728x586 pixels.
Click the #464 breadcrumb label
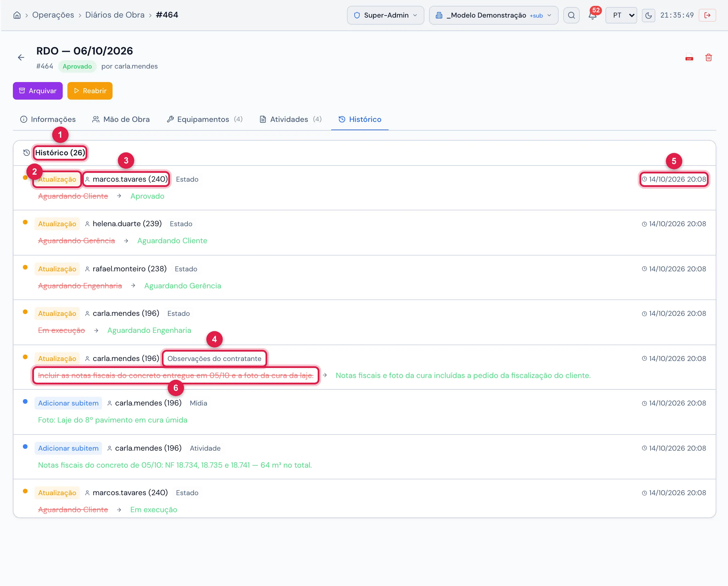tap(167, 15)
